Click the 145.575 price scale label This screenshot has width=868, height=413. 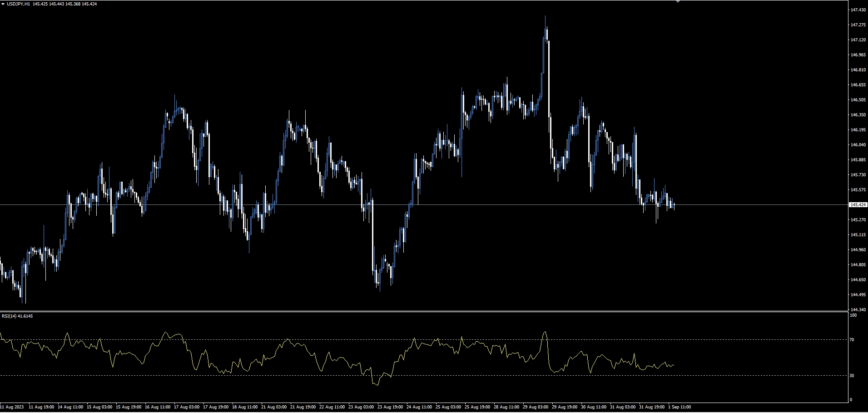(858, 190)
